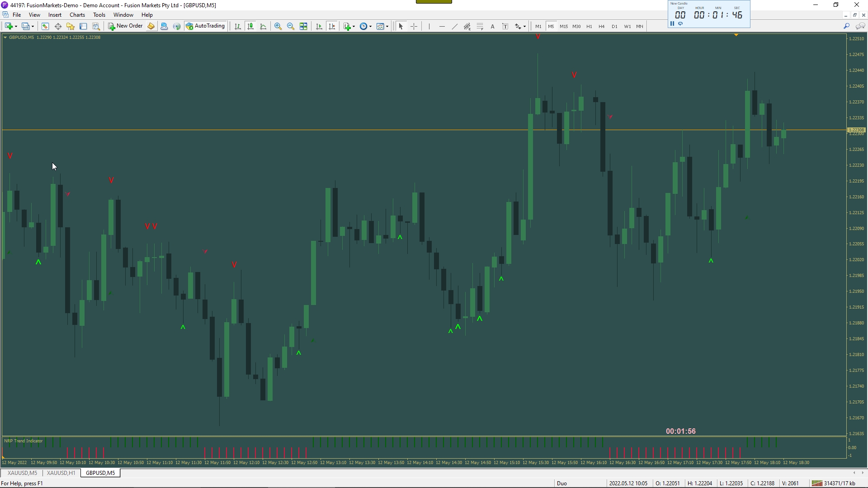Pick the horizontal line drawing tool
This screenshot has height=488, width=868.
point(442,26)
